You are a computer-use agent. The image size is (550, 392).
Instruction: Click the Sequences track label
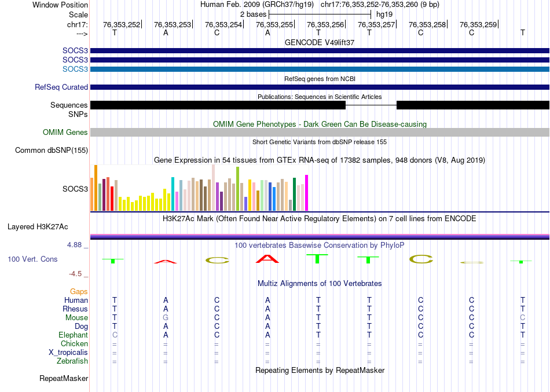coord(69,105)
